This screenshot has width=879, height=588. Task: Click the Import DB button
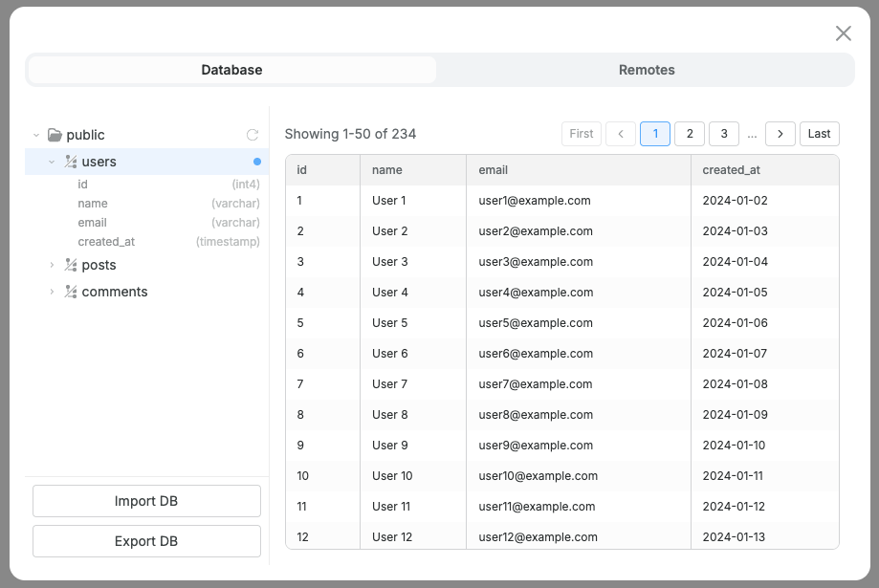[145, 501]
